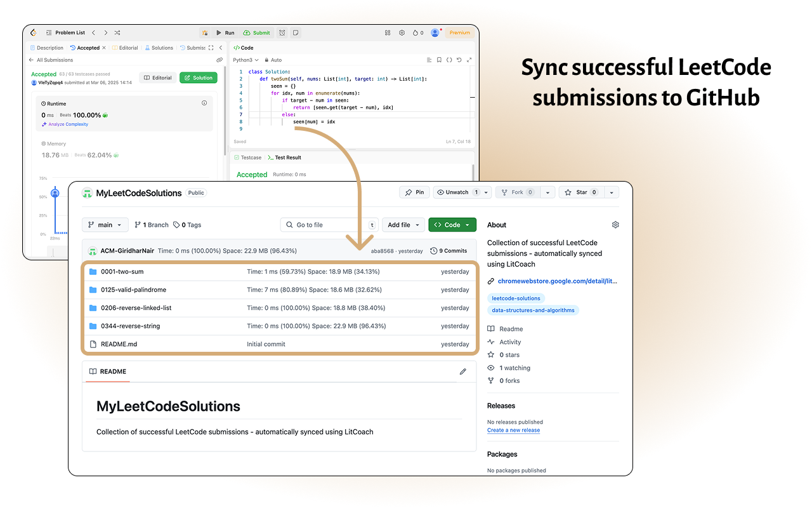The width and height of the screenshot is (812, 508).
Task: Switch to the Editorial tab
Action: (125, 48)
